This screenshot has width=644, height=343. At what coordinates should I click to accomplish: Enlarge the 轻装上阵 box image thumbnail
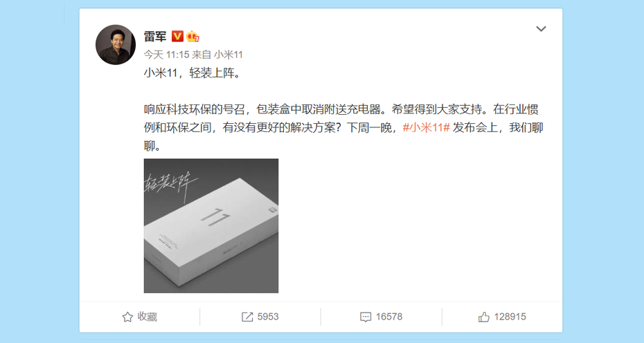(211, 225)
